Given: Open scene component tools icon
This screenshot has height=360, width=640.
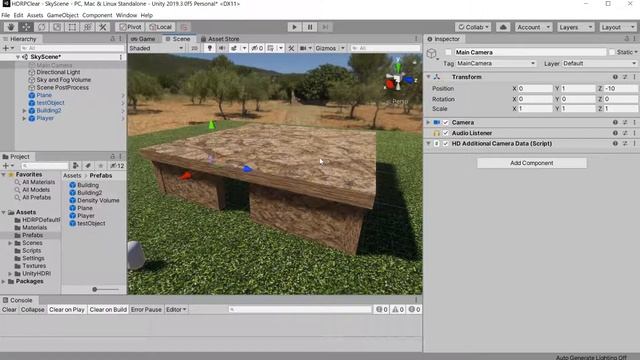Looking at the screenshot, I should click(x=291, y=48).
